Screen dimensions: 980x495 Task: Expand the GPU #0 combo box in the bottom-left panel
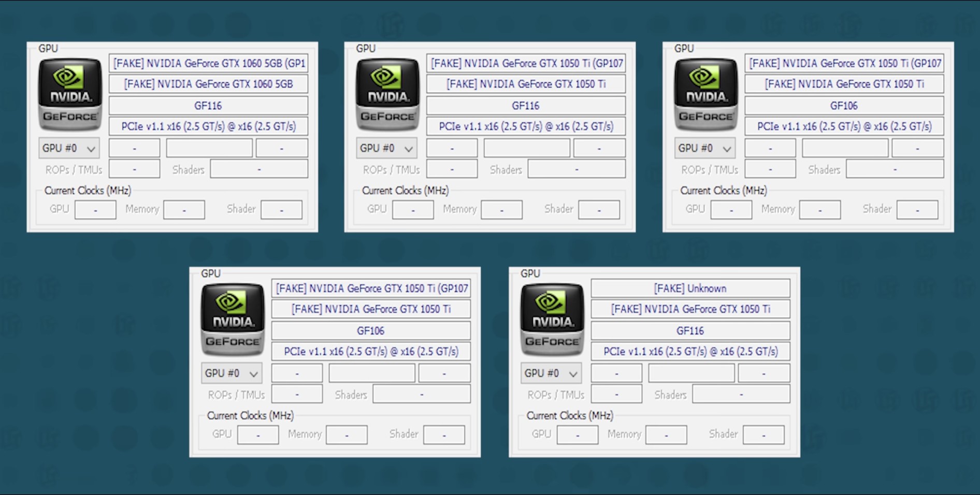[x=232, y=373]
